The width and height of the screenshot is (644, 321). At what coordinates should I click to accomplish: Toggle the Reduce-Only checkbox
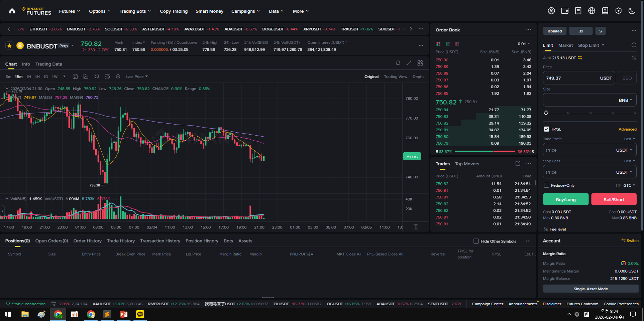[546, 185]
